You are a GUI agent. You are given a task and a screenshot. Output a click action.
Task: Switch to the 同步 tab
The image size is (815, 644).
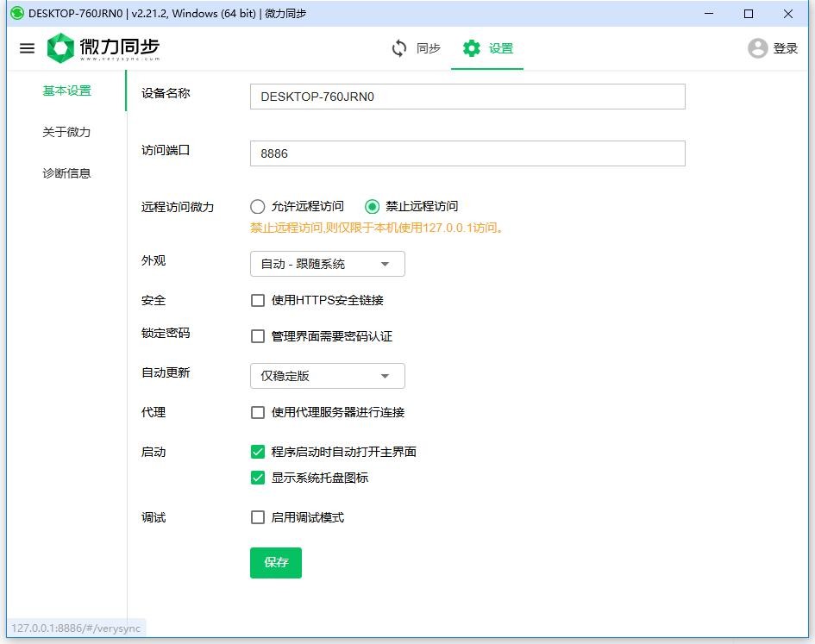pos(417,48)
